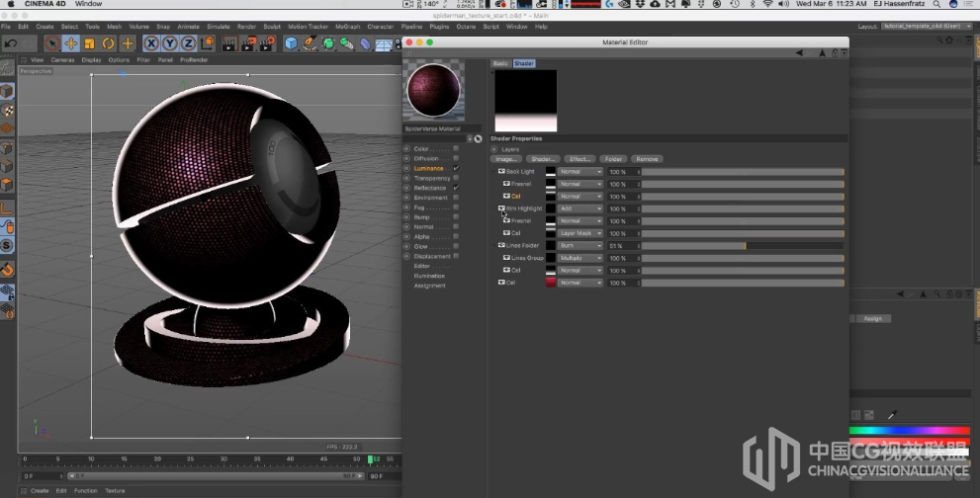980x498 pixels.
Task: Select the Live Selection tool
Action: click(x=51, y=43)
